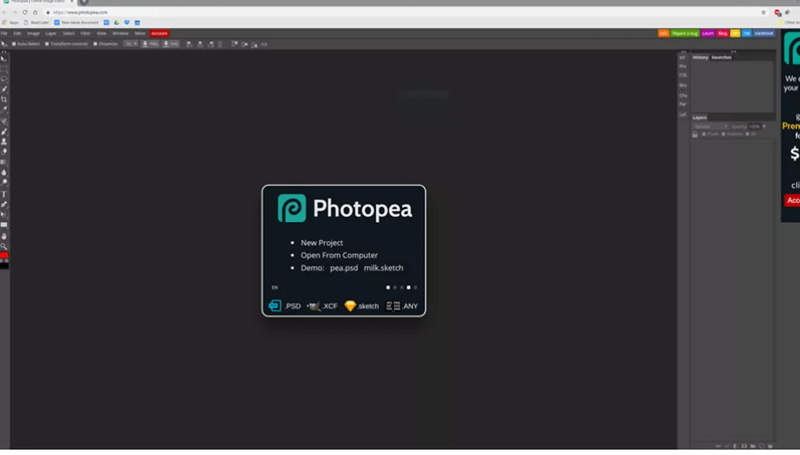Bookmark the page with the star icon
The width and height of the screenshot is (800, 455).
coord(764,12)
